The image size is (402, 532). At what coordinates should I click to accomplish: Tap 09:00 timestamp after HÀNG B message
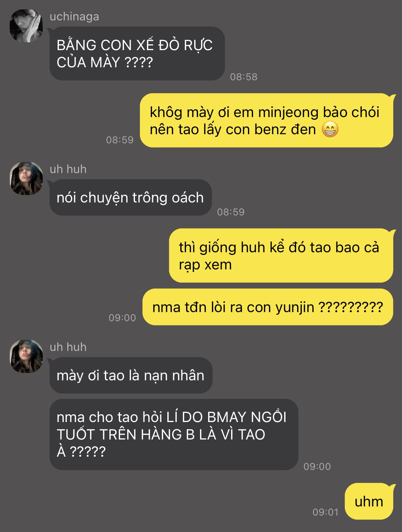point(317,466)
